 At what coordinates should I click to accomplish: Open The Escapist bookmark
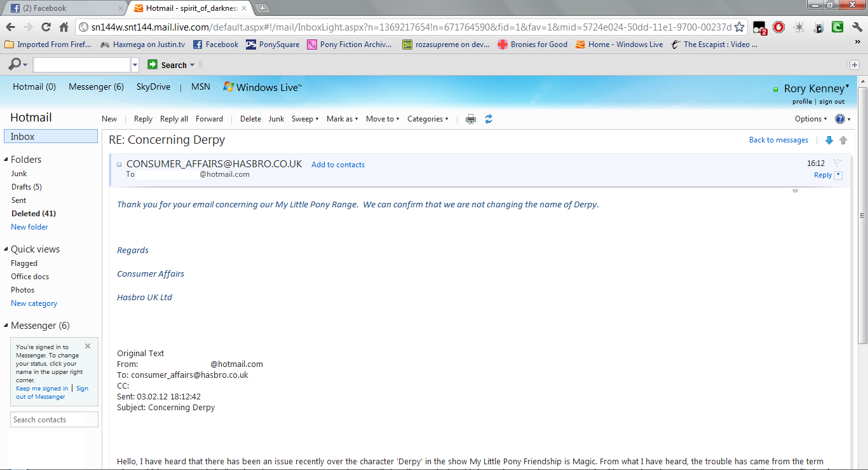pos(715,45)
